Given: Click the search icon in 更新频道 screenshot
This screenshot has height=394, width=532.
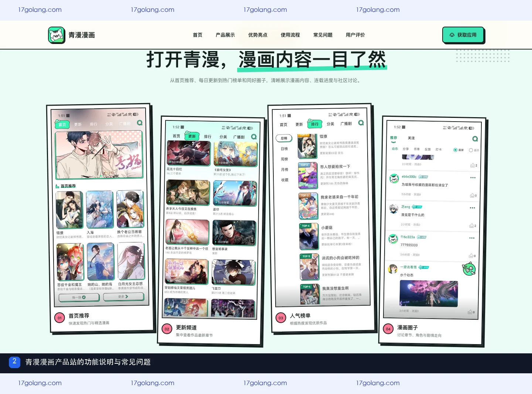Looking at the screenshot, I should point(254,137).
